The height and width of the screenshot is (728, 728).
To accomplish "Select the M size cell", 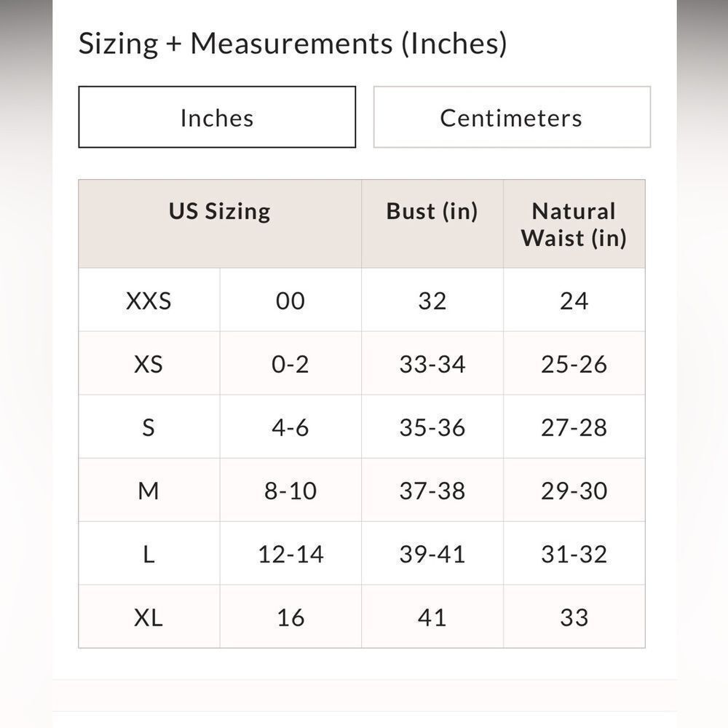I will [x=149, y=490].
